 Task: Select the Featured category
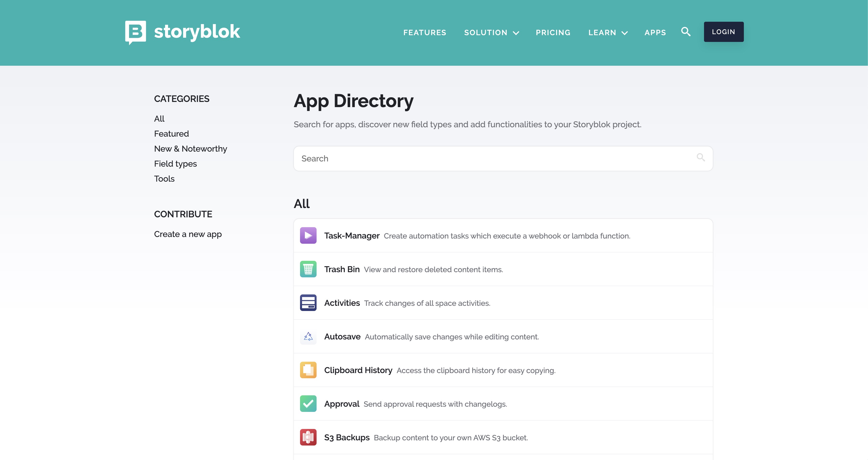click(171, 134)
